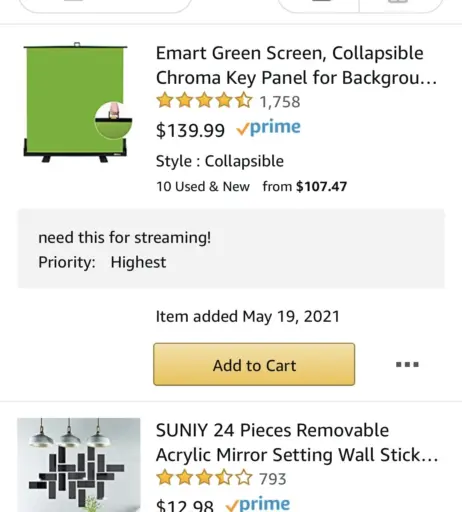Tap the zoom inset circle on green screen image
This screenshot has width=462, height=512.
tap(113, 120)
